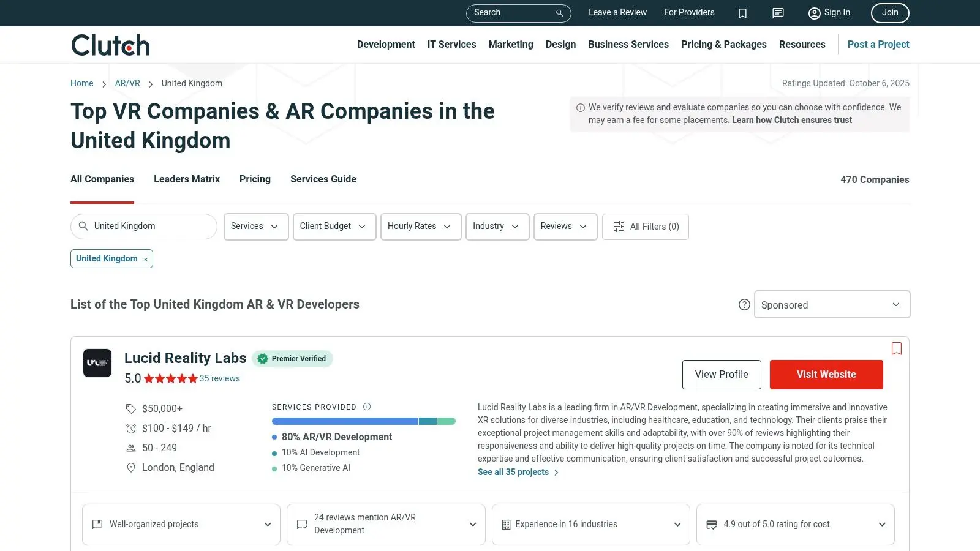Click the Sign In account icon

(x=815, y=13)
